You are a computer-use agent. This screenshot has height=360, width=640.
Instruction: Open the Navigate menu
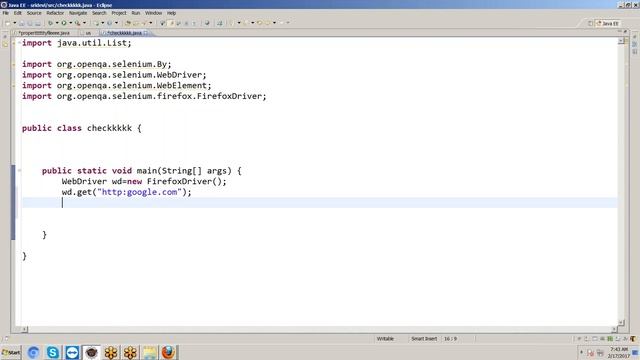(x=78, y=13)
